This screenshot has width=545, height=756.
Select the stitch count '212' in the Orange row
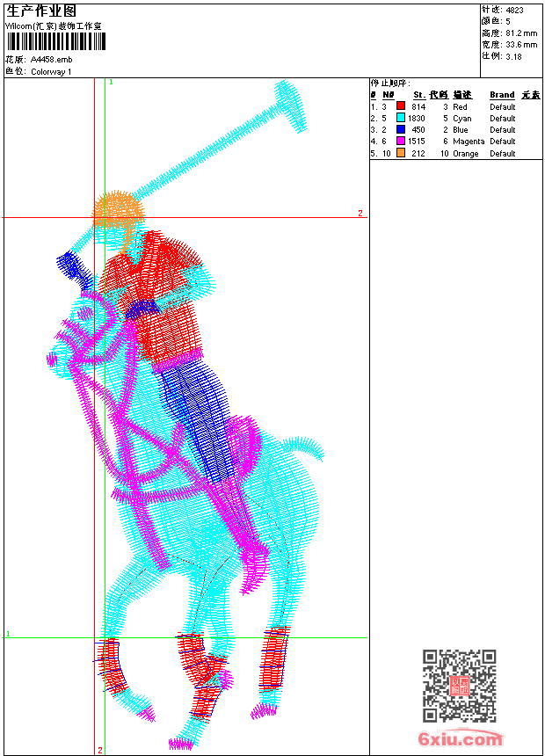(x=418, y=153)
